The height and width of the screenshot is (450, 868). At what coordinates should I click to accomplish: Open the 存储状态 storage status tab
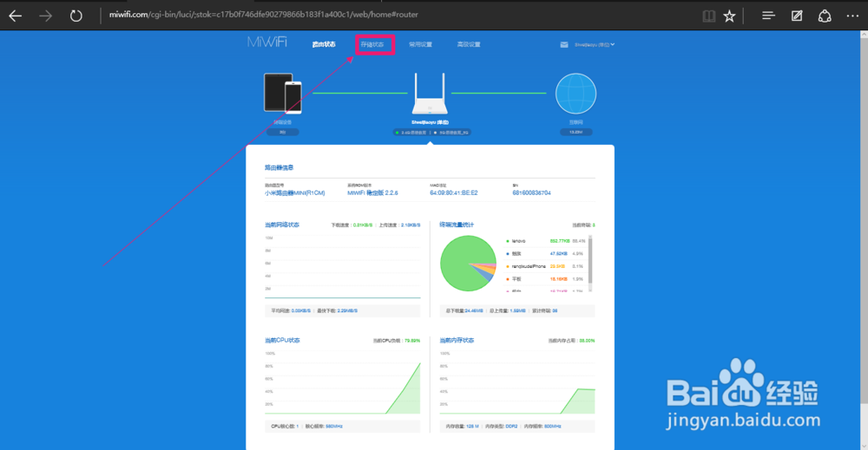pyautogui.click(x=372, y=45)
